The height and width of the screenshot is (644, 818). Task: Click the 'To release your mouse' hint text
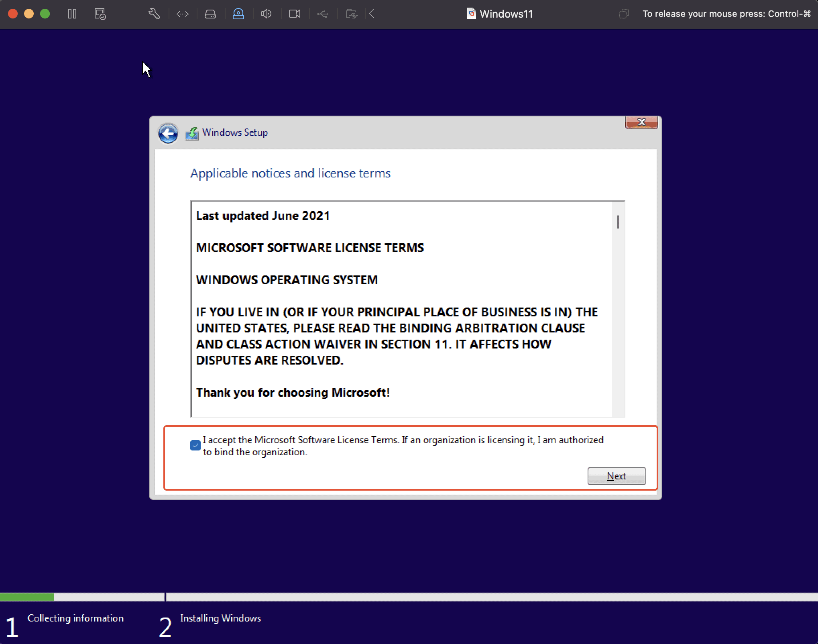(726, 14)
